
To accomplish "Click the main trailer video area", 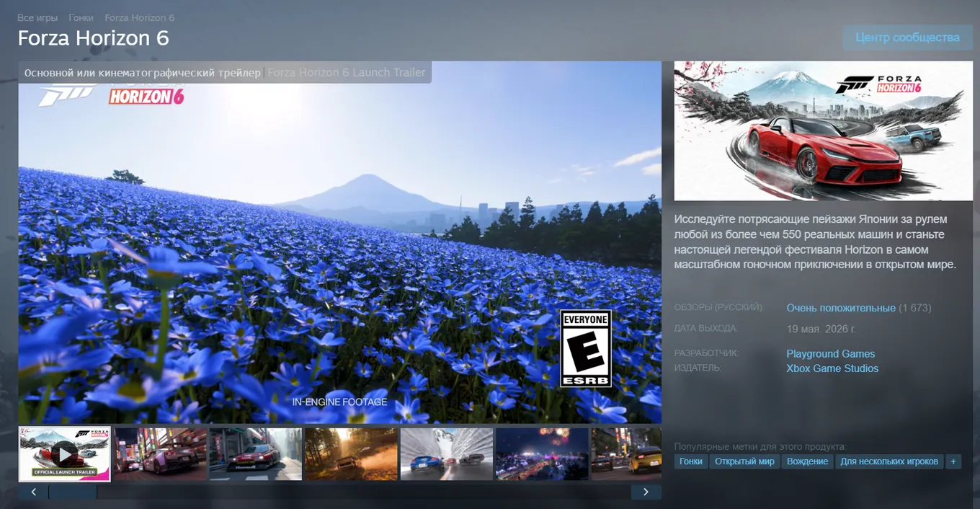I will pos(340,242).
